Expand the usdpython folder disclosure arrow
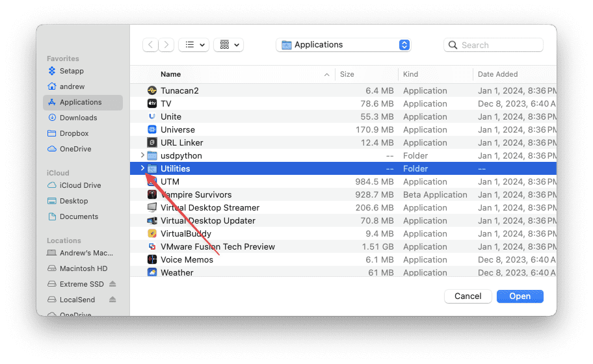This screenshot has width=593, height=364. coord(142,155)
